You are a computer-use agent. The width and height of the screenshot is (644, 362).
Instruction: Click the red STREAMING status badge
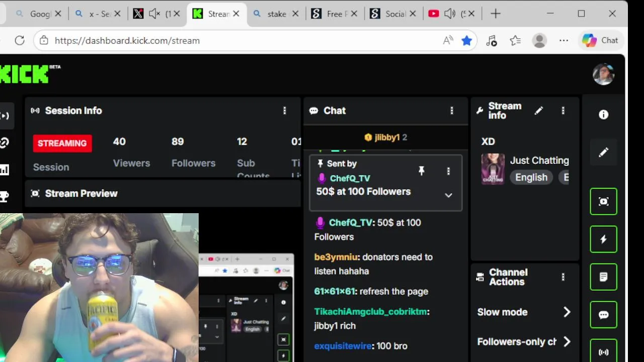[62, 143]
